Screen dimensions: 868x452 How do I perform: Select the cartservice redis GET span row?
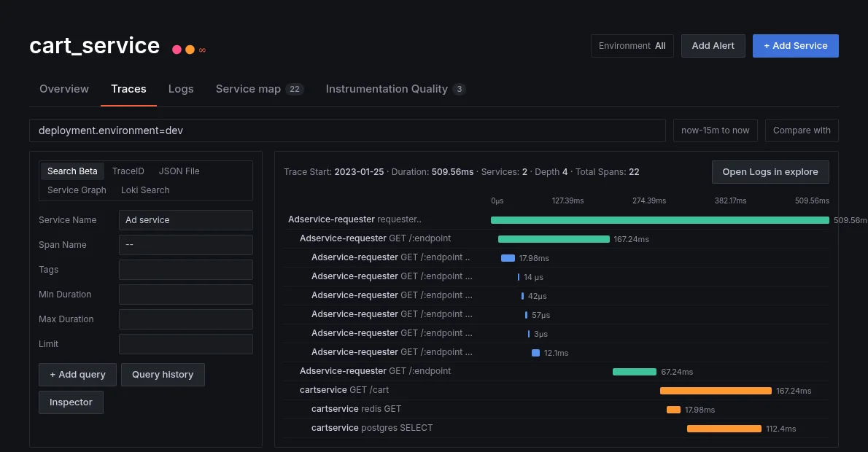pyautogui.click(x=557, y=410)
